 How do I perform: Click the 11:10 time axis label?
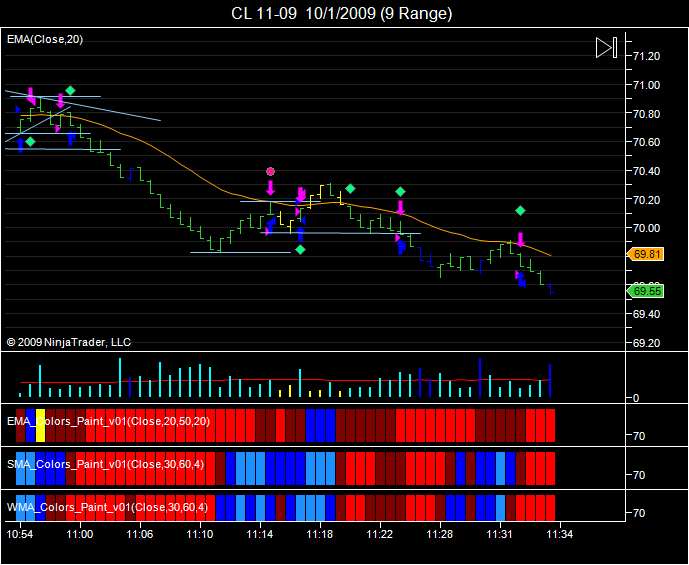200,534
